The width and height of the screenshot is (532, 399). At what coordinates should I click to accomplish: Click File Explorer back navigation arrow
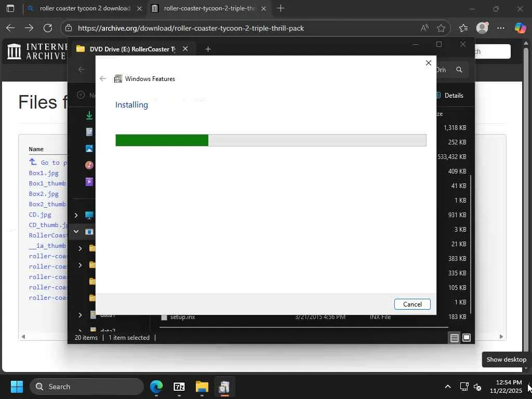click(82, 70)
